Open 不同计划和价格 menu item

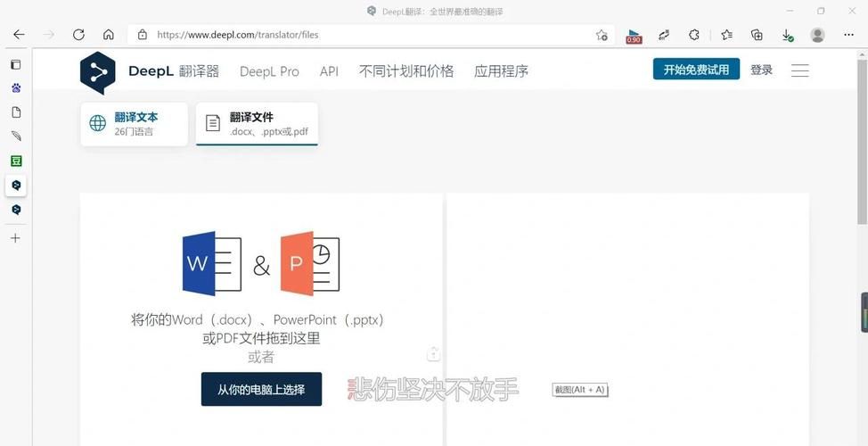point(406,71)
